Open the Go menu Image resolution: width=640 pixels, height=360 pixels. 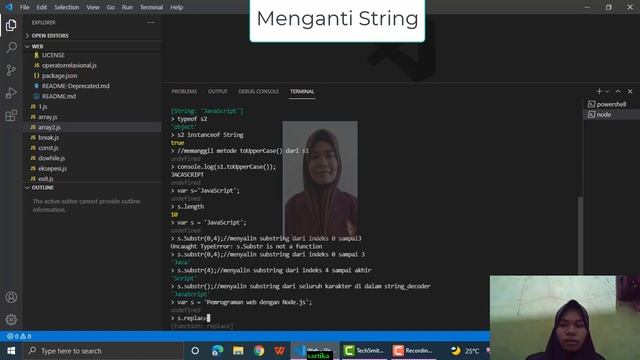coord(111,7)
